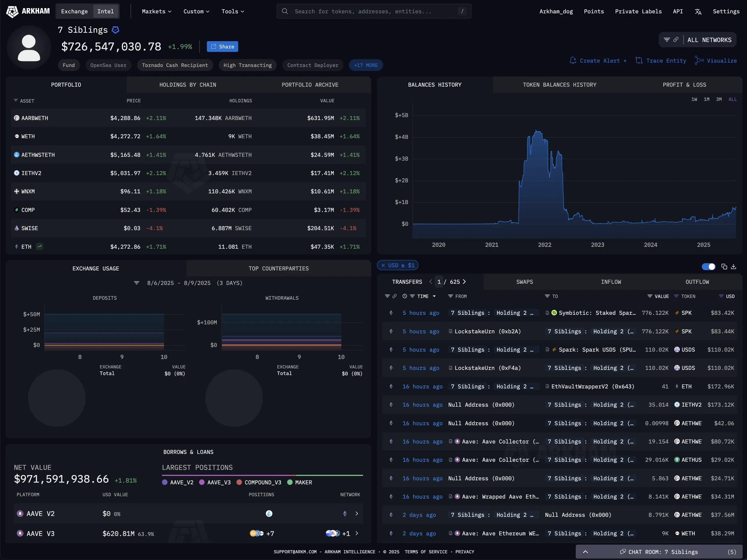Open the TOP COUNTERPARTIES tab
Screen dimensions: 747x560
[279, 268]
